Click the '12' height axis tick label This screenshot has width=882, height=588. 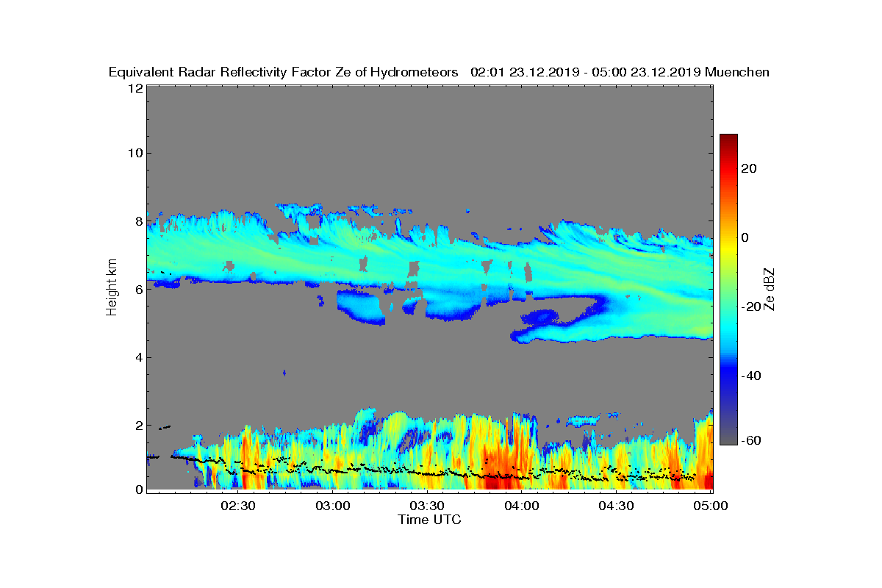tap(135, 87)
